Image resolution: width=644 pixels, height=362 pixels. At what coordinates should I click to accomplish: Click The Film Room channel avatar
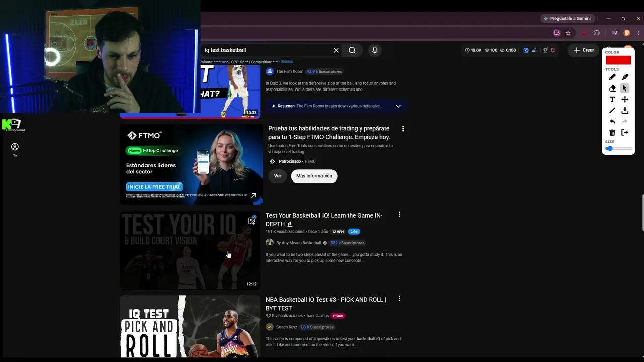point(269,72)
